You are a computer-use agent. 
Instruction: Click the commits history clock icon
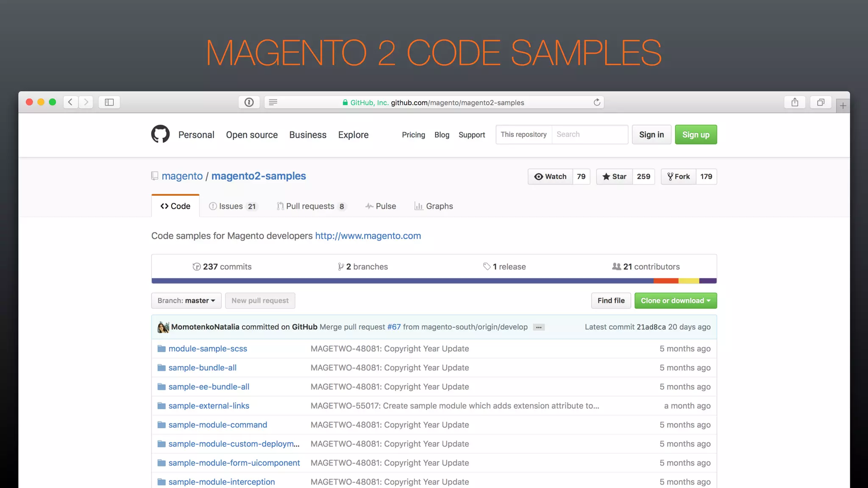click(x=197, y=266)
